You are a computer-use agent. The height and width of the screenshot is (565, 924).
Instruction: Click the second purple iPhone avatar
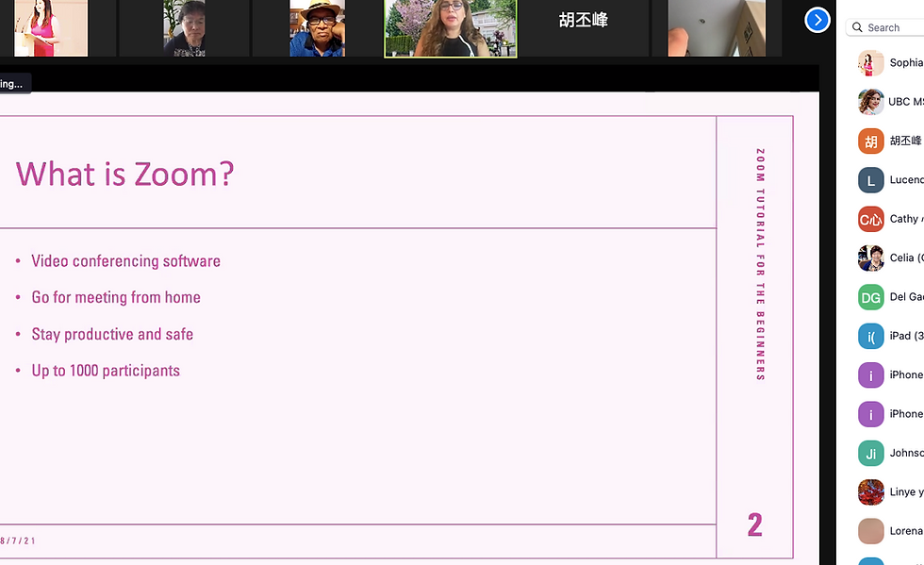point(870,414)
